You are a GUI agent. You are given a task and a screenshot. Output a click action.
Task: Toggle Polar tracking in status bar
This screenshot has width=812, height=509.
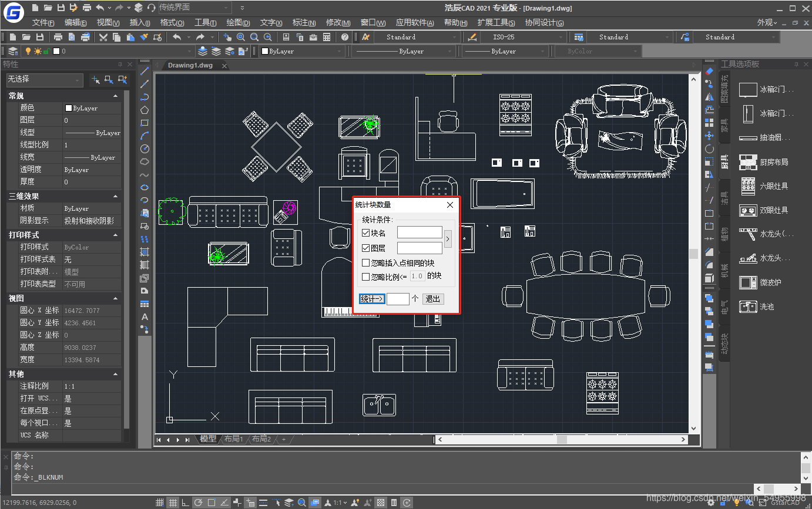pyautogui.click(x=199, y=503)
